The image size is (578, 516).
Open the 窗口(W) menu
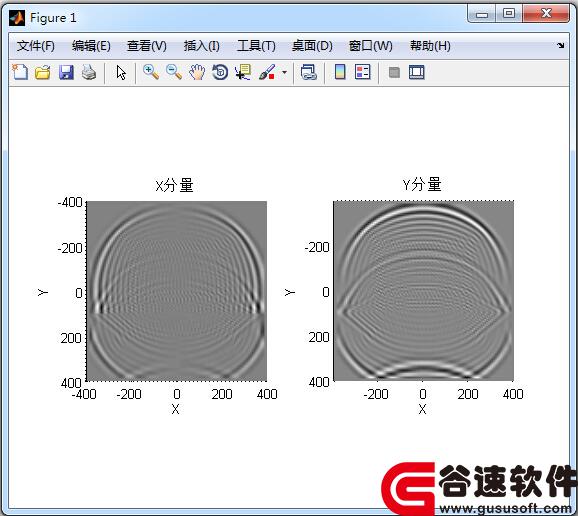(x=370, y=46)
